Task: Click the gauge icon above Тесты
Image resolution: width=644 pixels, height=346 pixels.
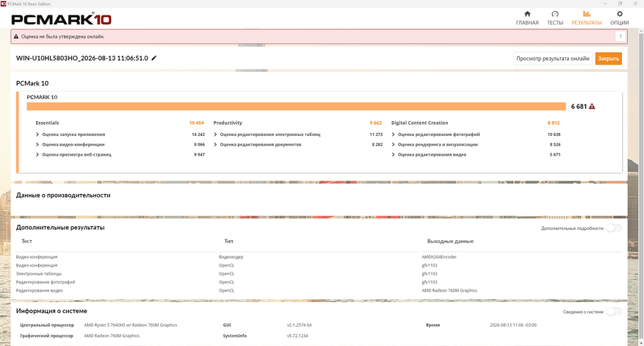Action: point(555,14)
